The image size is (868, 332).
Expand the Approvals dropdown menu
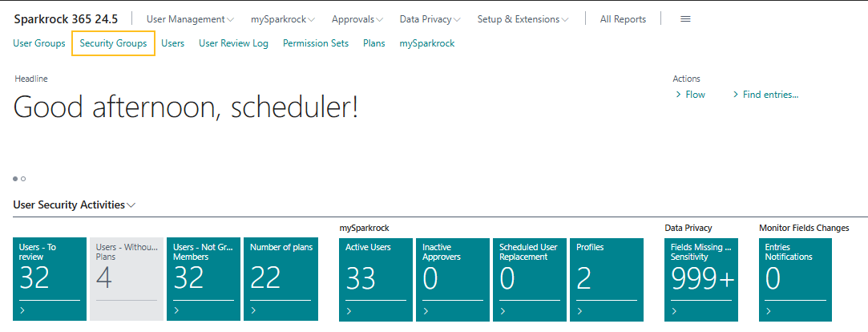357,19
